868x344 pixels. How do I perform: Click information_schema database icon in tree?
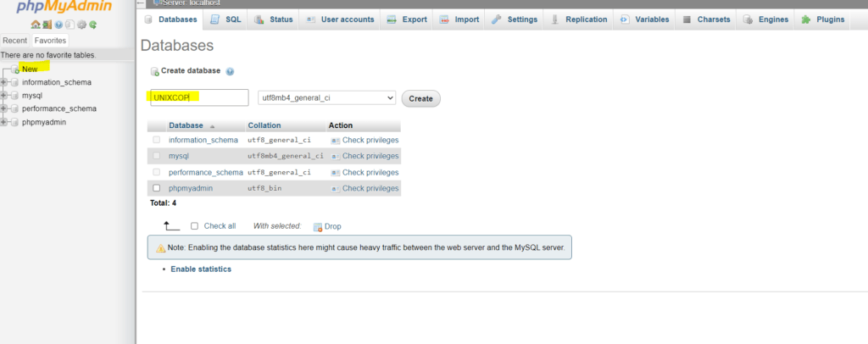click(15, 82)
